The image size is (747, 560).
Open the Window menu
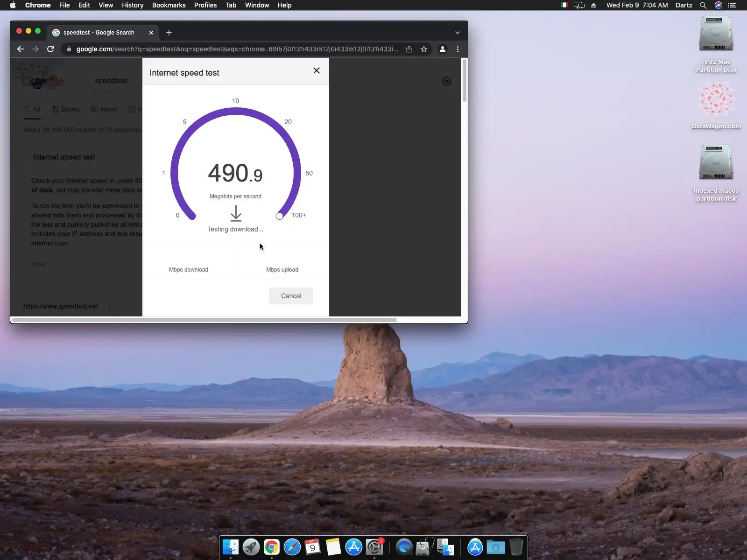tap(257, 5)
